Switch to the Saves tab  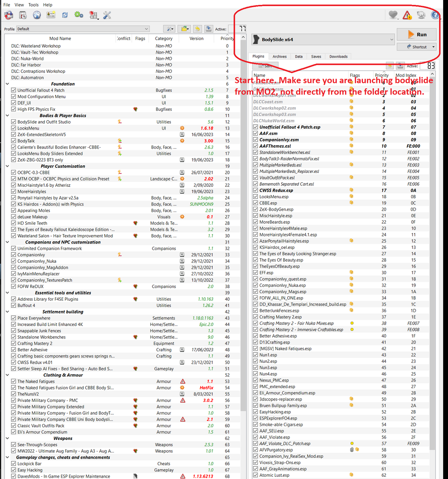[x=316, y=56]
